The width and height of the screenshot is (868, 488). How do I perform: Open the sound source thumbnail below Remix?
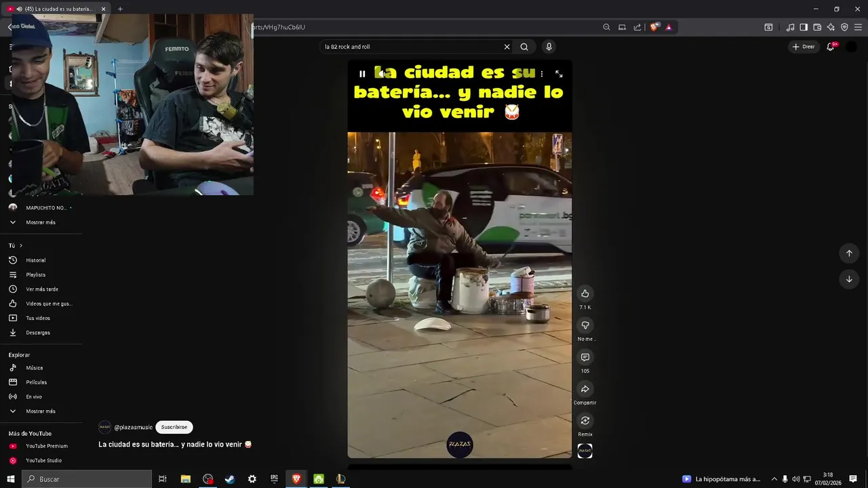click(585, 451)
